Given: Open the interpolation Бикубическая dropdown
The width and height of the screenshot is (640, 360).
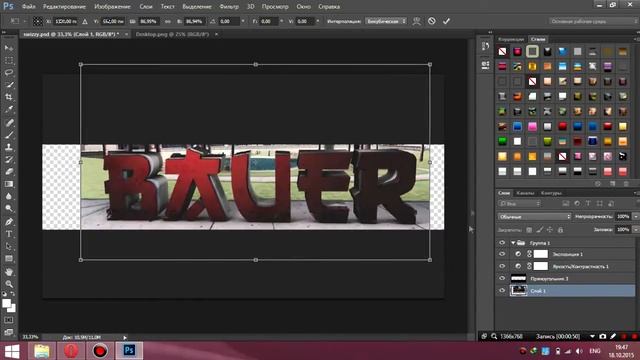Looking at the screenshot, I should coord(386,21).
